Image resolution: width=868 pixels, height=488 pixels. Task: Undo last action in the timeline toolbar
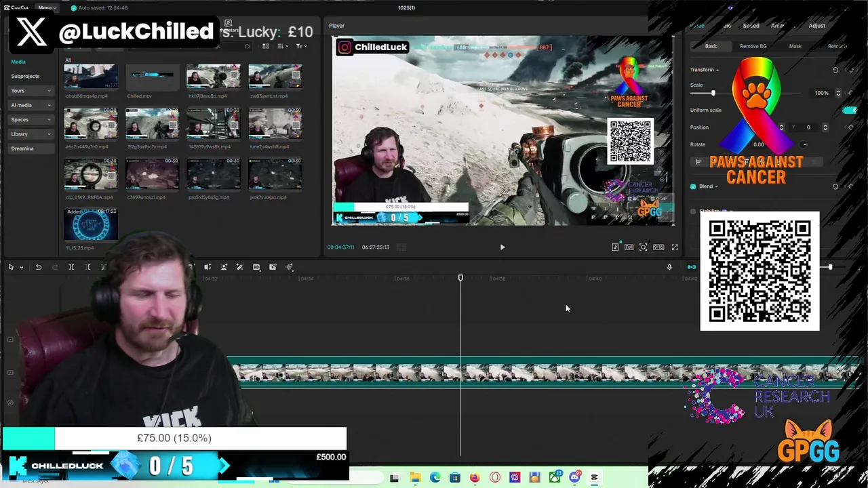point(39,267)
